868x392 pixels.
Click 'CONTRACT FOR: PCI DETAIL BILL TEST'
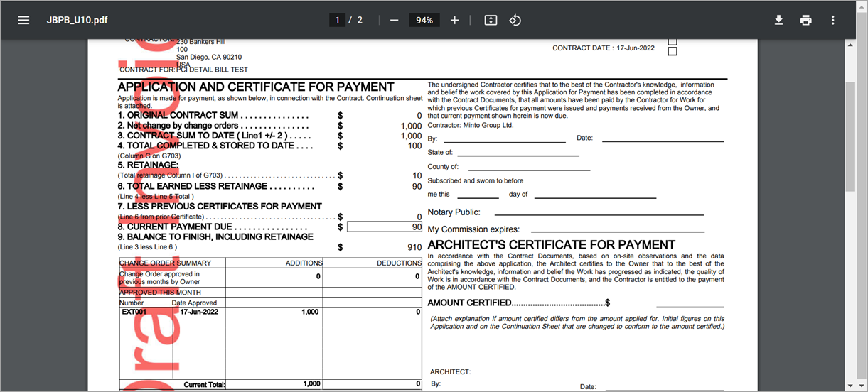tap(183, 70)
